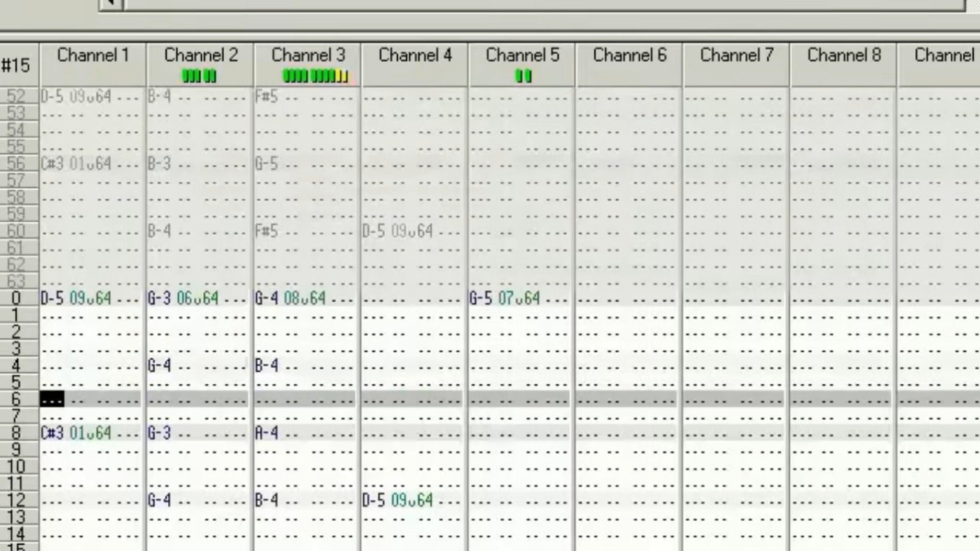Viewport: 980px width, 551px height.
Task: Select the A-4 note in Channel 3
Action: pos(266,433)
